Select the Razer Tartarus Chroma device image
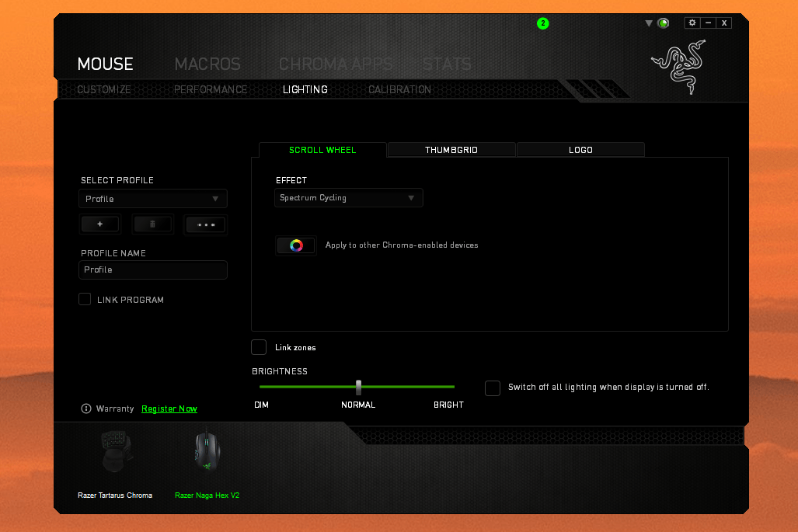 click(117, 452)
